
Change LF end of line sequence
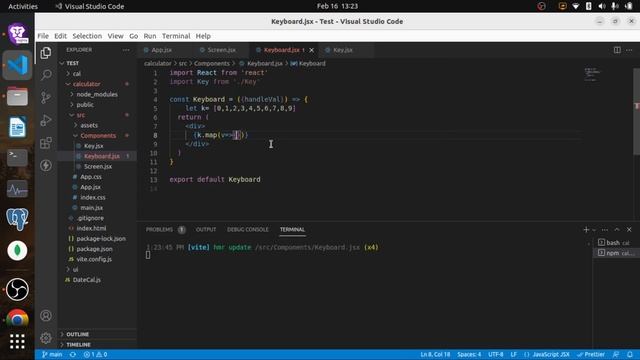point(513,354)
